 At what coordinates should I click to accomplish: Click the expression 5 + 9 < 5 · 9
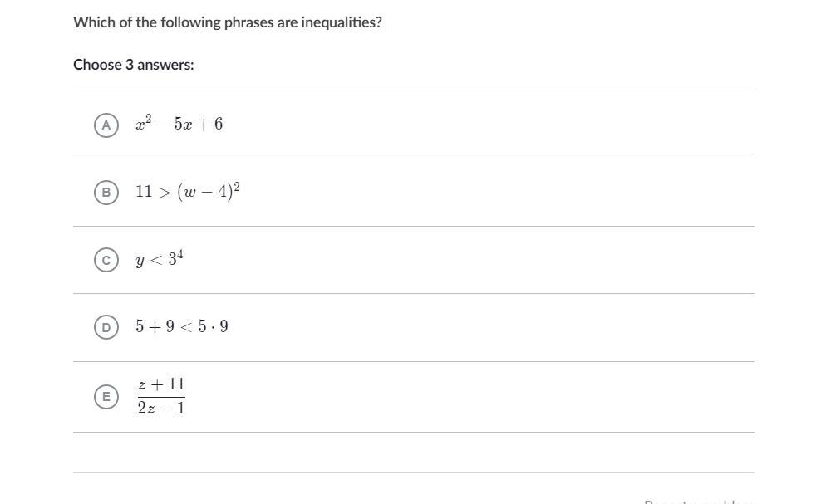click(182, 326)
